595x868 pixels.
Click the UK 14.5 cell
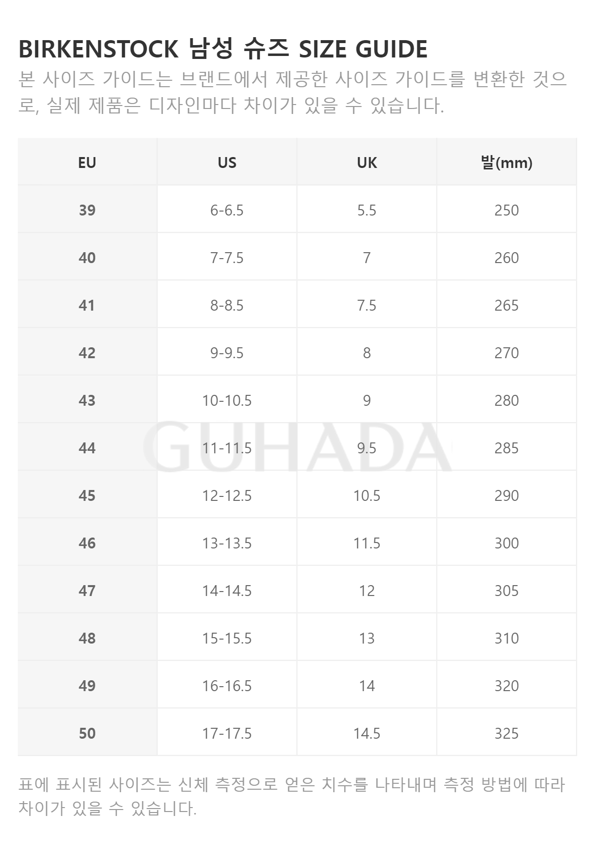[x=367, y=733]
